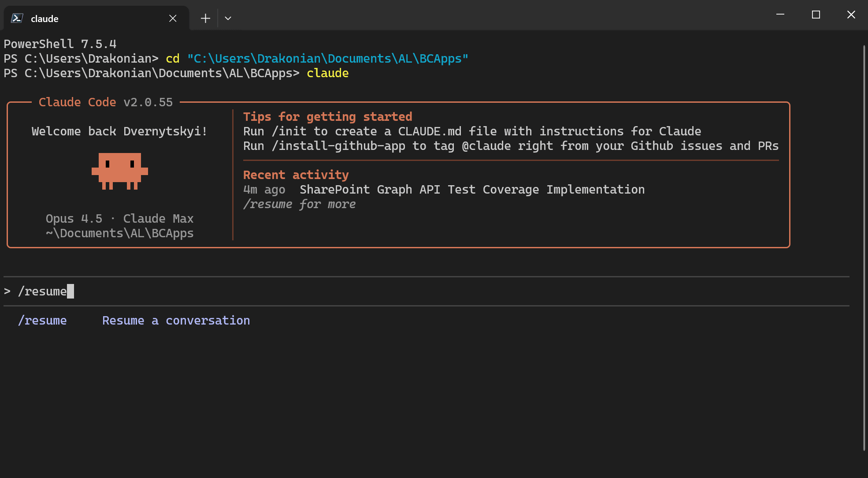The width and height of the screenshot is (868, 478).
Task: Select the /resume autocomplete suggestion
Action: point(42,321)
